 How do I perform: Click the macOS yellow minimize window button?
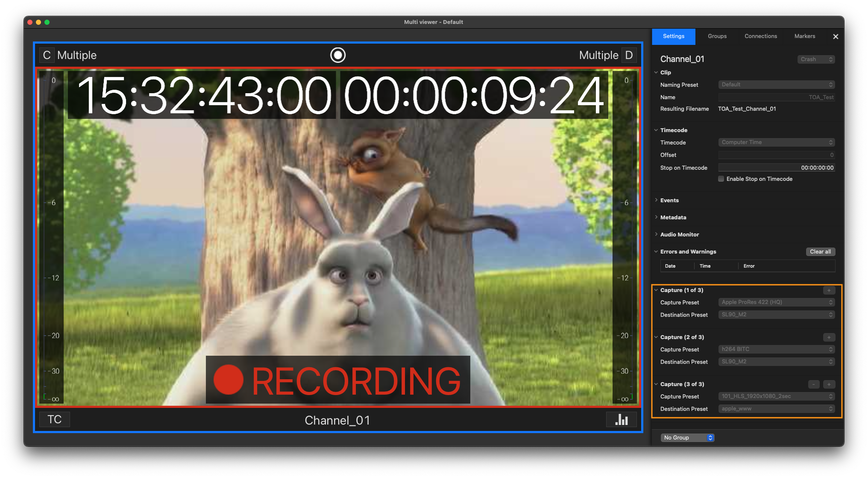coord(38,22)
